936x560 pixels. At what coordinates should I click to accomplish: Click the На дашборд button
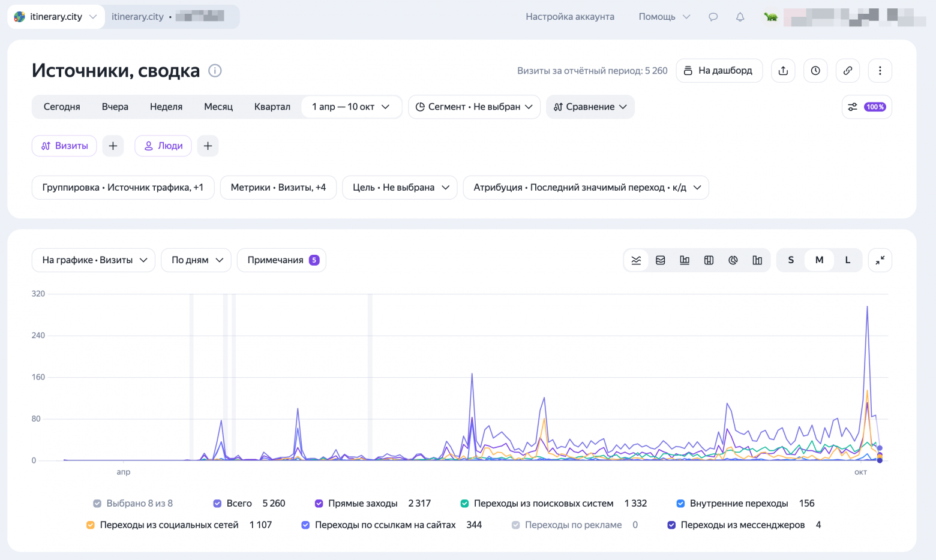tap(719, 71)
